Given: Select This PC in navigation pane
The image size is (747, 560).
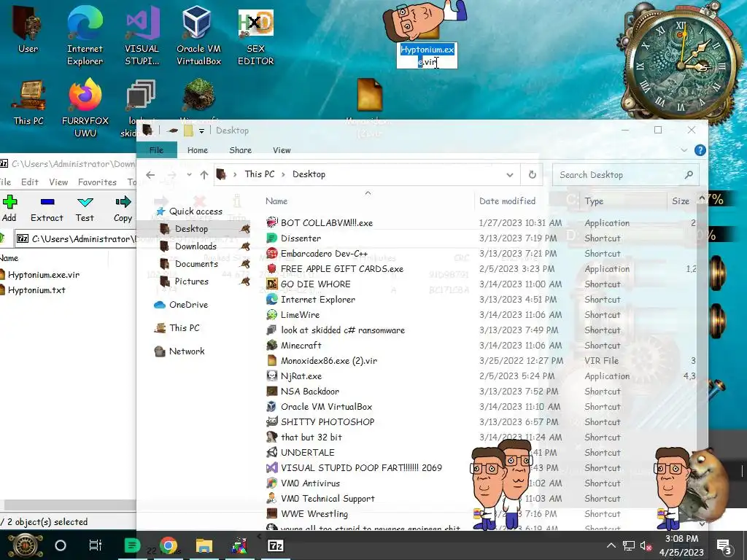Looking at the screenshot, I should coord(184,328).
